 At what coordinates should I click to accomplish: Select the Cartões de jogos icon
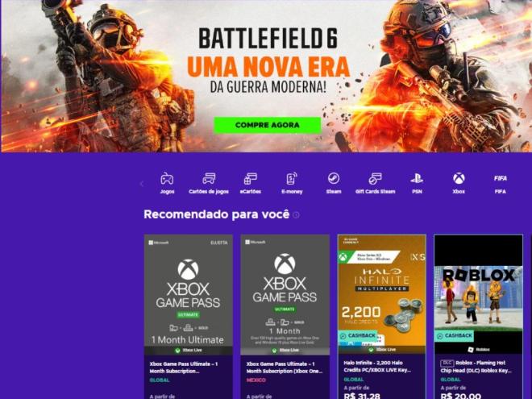(209, 178)
